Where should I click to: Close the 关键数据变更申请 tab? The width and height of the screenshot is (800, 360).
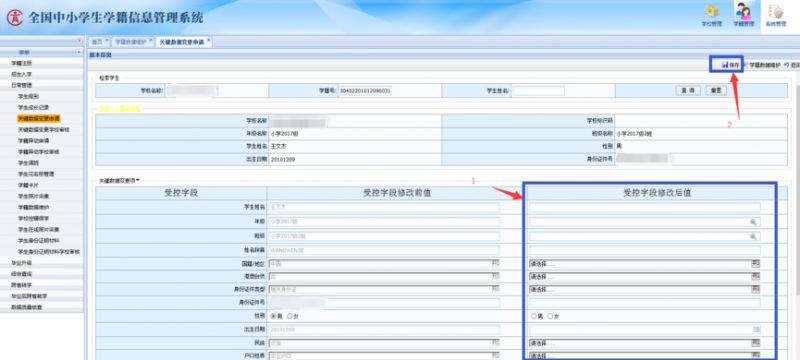208,40
